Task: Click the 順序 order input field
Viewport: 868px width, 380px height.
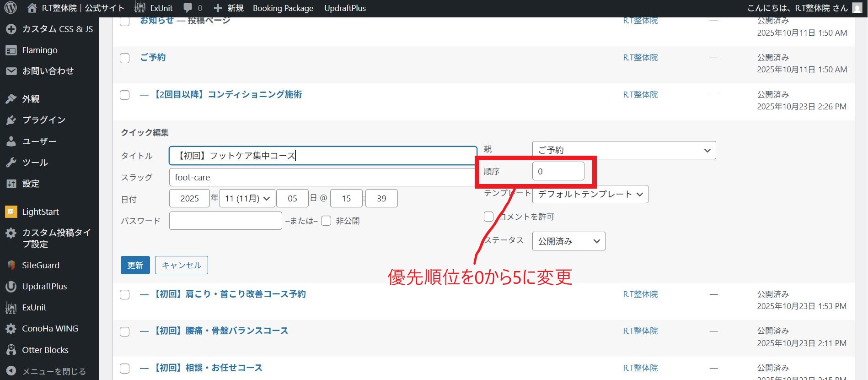Action: (558, 171)
